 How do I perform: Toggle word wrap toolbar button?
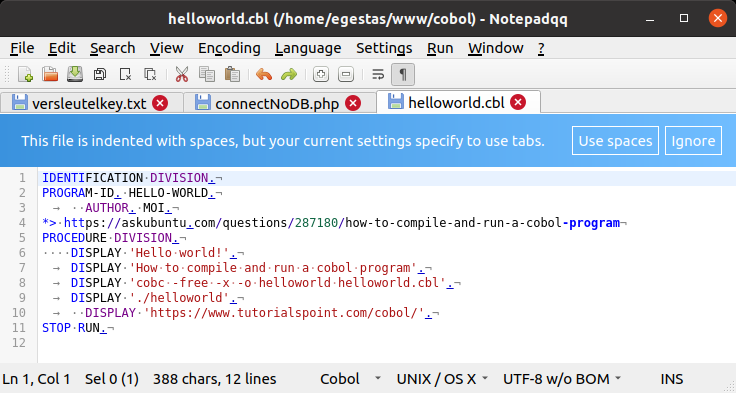click(378, 74)
